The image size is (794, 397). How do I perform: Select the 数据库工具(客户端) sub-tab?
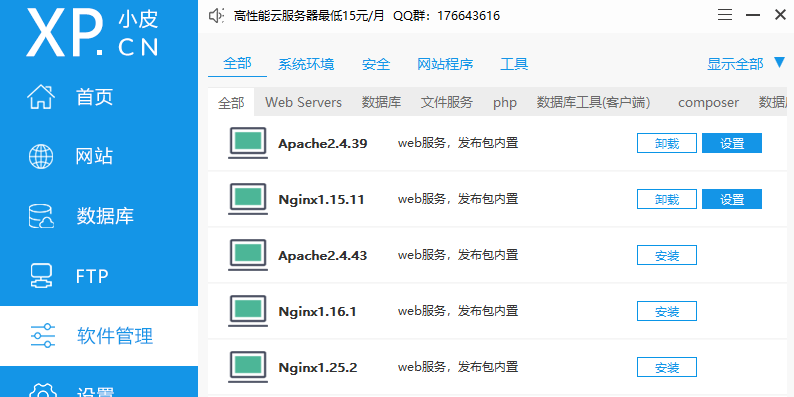coord(593,102)
